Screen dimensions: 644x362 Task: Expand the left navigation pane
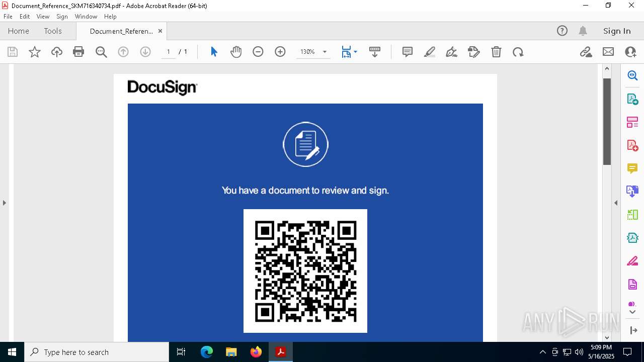[x=5, y=203]
